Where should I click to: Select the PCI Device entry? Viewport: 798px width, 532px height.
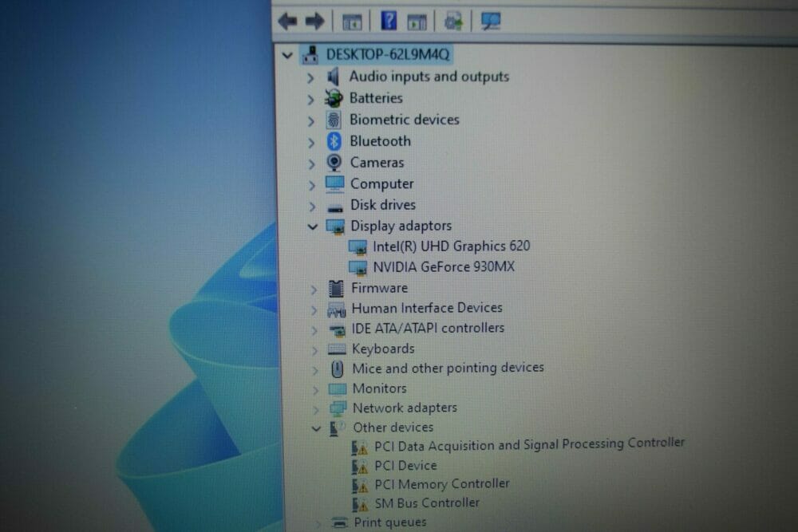pyautogui.click(x=405, y=466)
